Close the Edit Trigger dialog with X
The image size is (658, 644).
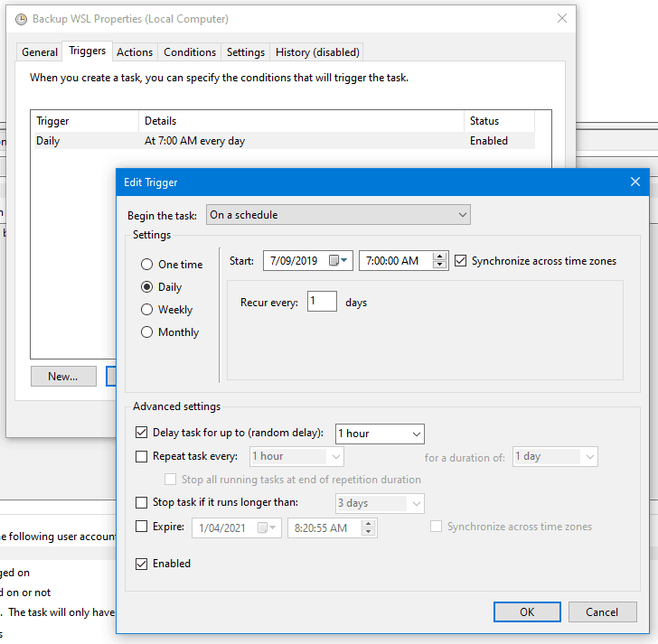(634, 182)
